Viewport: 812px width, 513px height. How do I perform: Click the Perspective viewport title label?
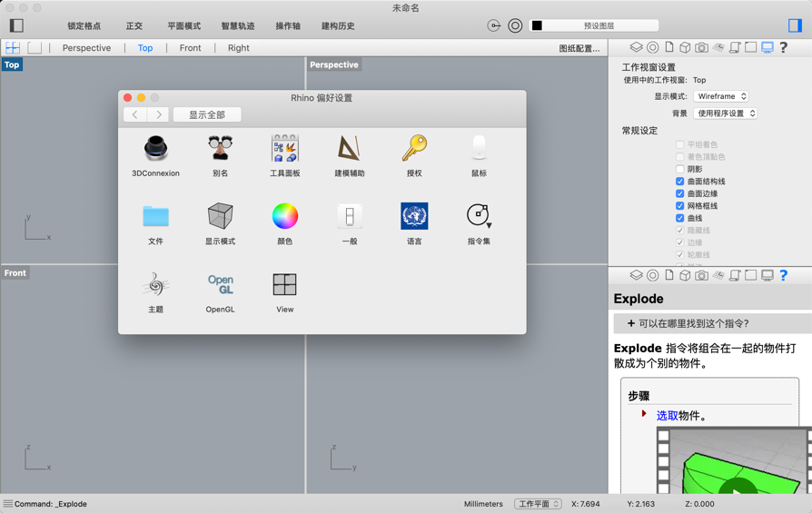tap(334, 64)
